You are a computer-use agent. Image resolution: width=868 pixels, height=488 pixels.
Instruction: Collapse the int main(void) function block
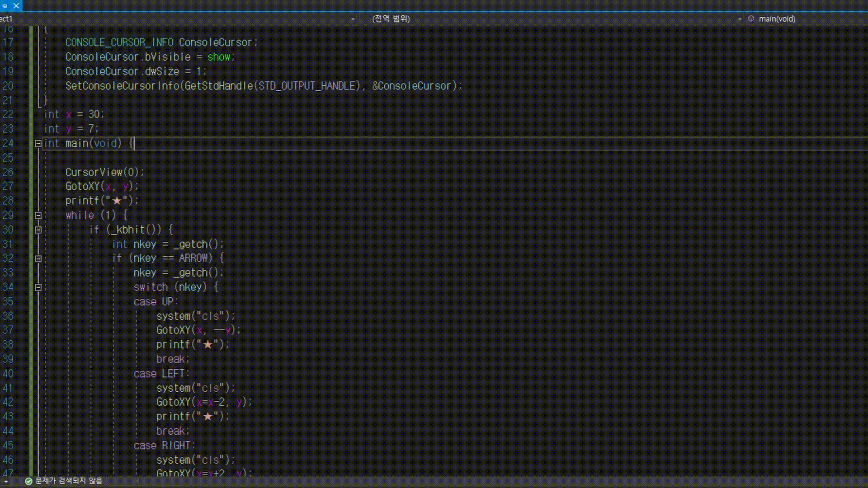(38, 144)
